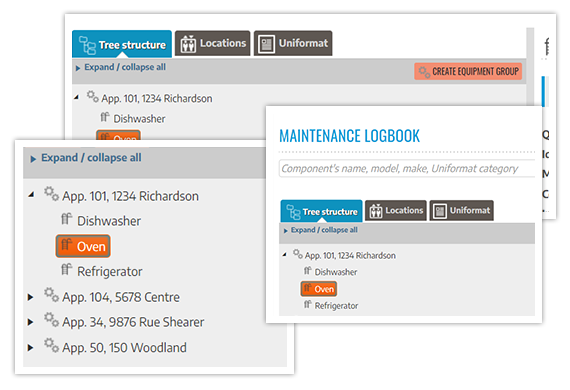Viewport: 570px width, 390px height.
Task: Click Create Equipment Group button
Action: coord(468,71)
